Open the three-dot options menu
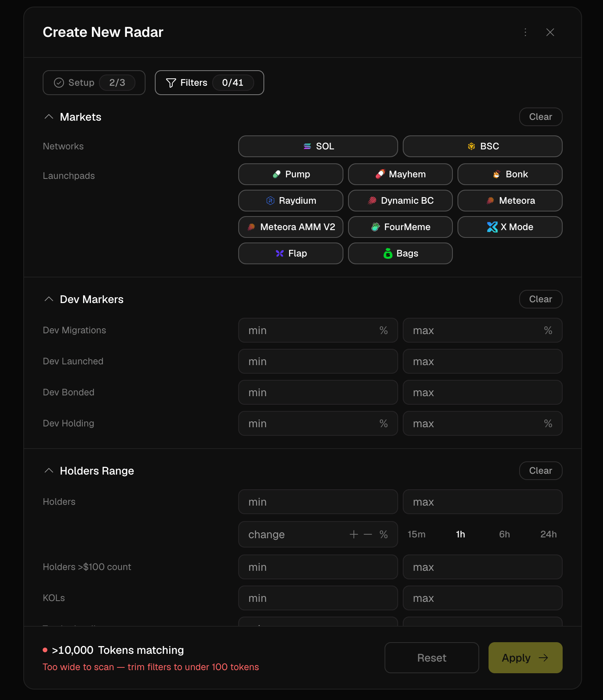603x700 pixels. point(525,32)
